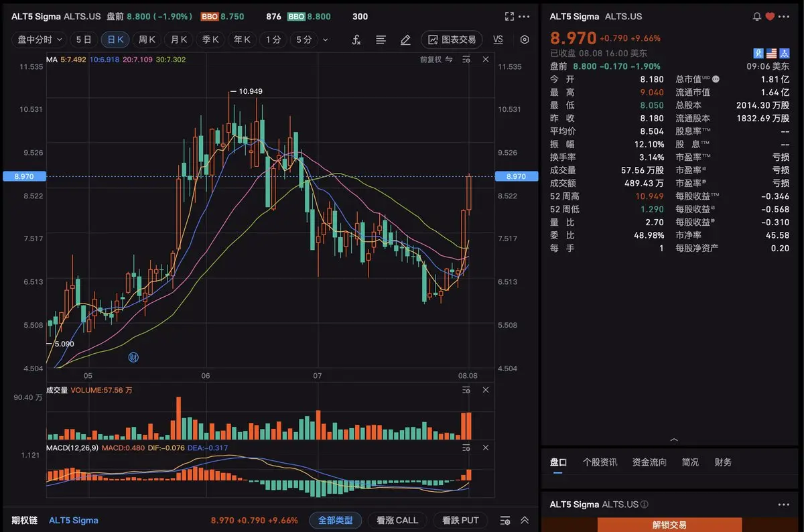Toggle the red heart watchlist favorite

click(770, 16)
